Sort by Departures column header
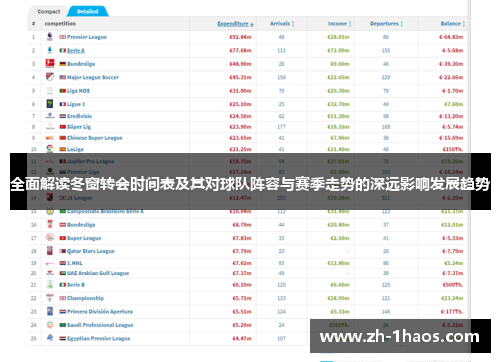 click(386, 24)
